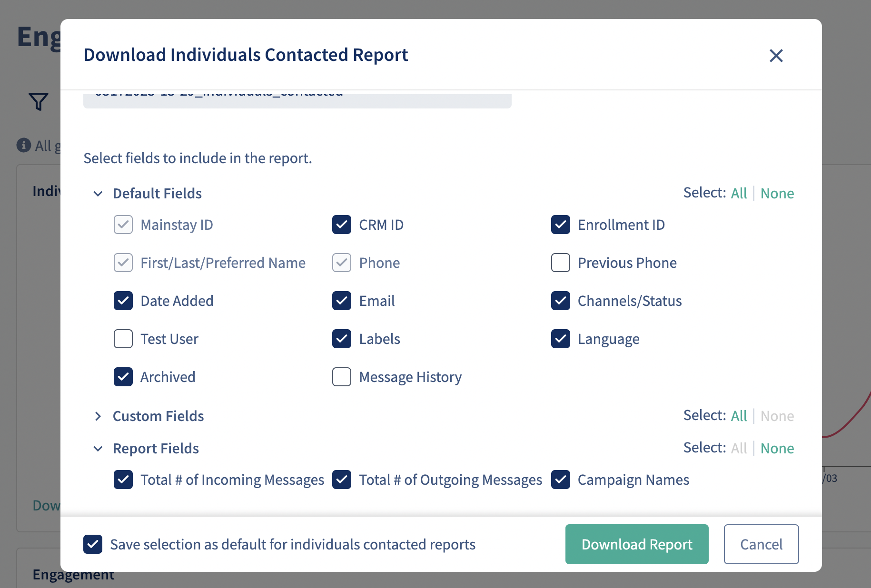The image size is (871, 588).
Task: Open the filter funnel icon
Action: point(39,101)
